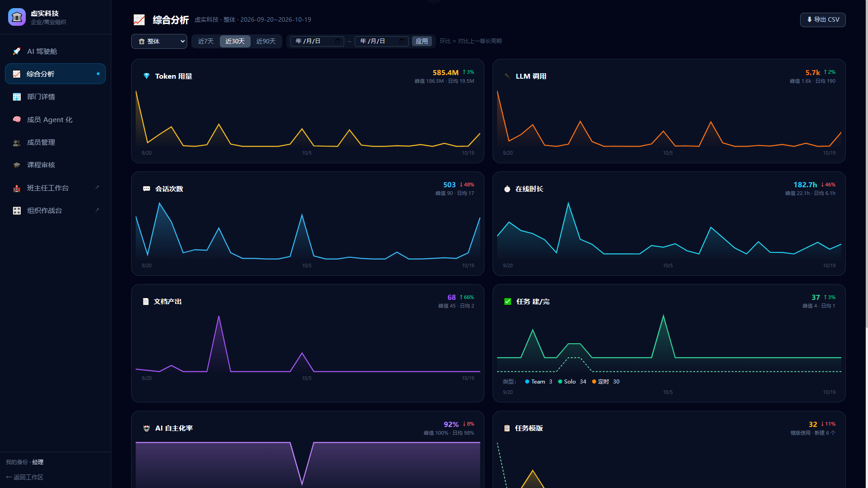The image size is (868, 488).
Task: Switch to 近90天 range tab
Action: 266,41
